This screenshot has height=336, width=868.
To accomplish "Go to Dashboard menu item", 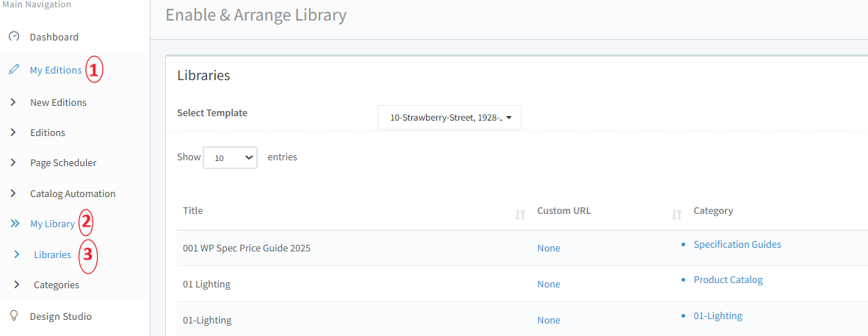I will point(54,37).
